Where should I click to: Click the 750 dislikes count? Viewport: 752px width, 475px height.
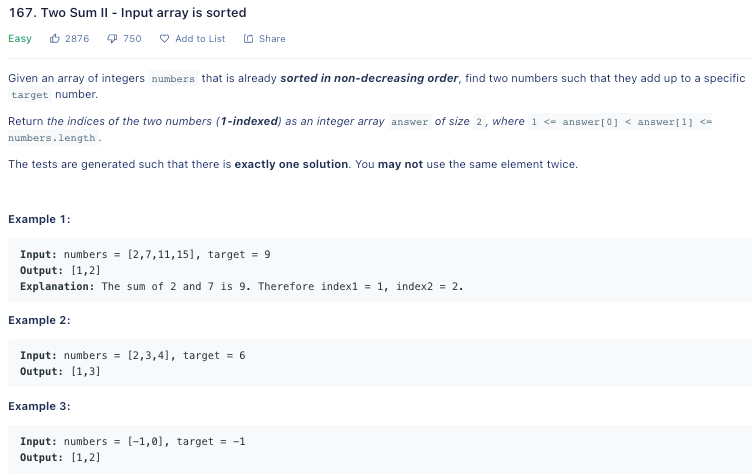coord(132,39)
